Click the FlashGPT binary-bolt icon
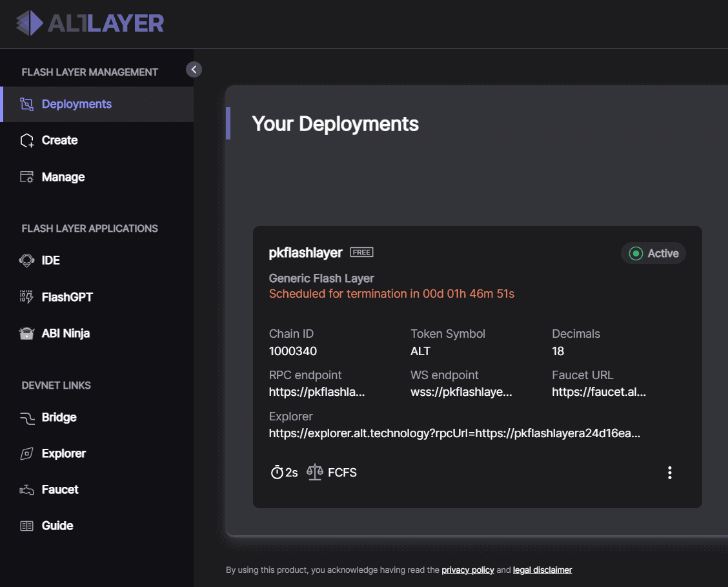The image size is (728, 587). [x=26, y=297]
